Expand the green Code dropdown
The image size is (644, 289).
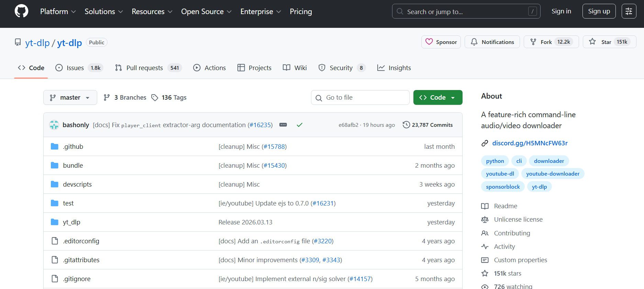(x=437, y=98)
